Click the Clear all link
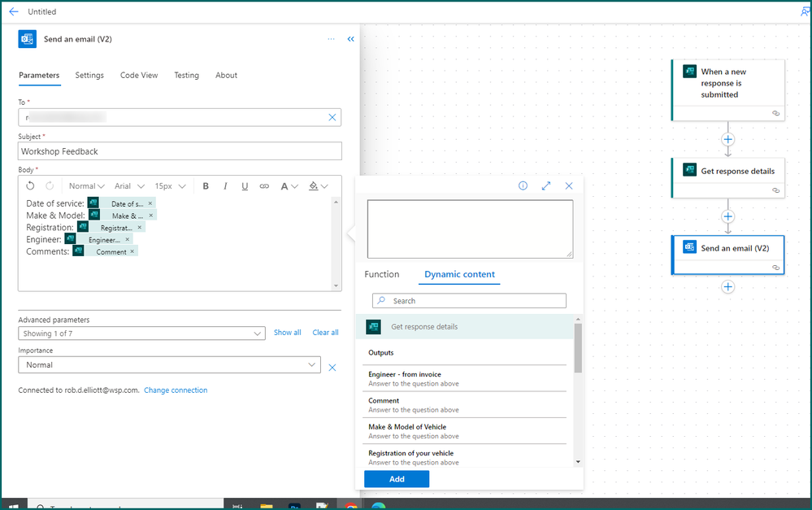Viewport: 812px width, 510px height. [x=325, y=333]
